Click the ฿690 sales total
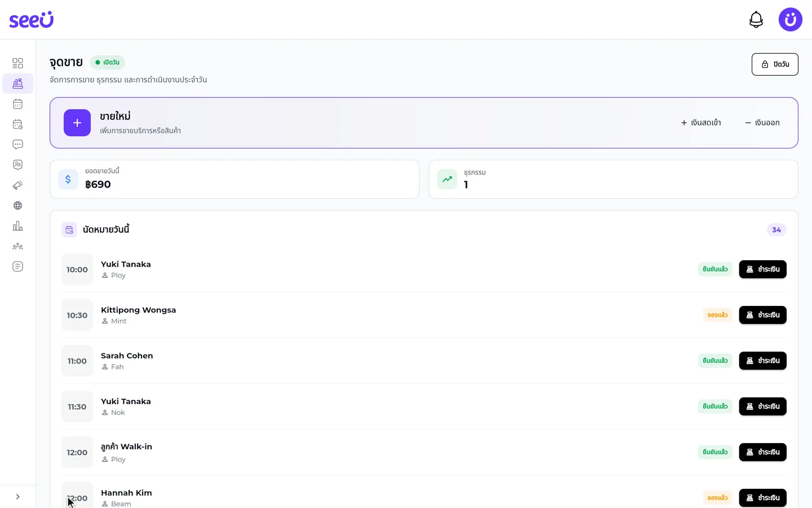This screenshot has height=508, width=812. pos(98,185)
